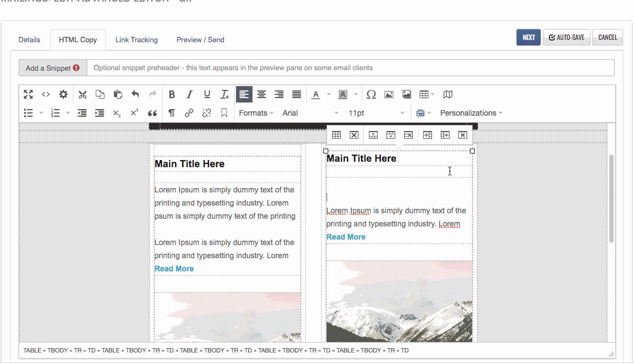The width and height of the screenshot is (634, 364).
Task: Open the Formats dropdown
Action: (256, 113)
